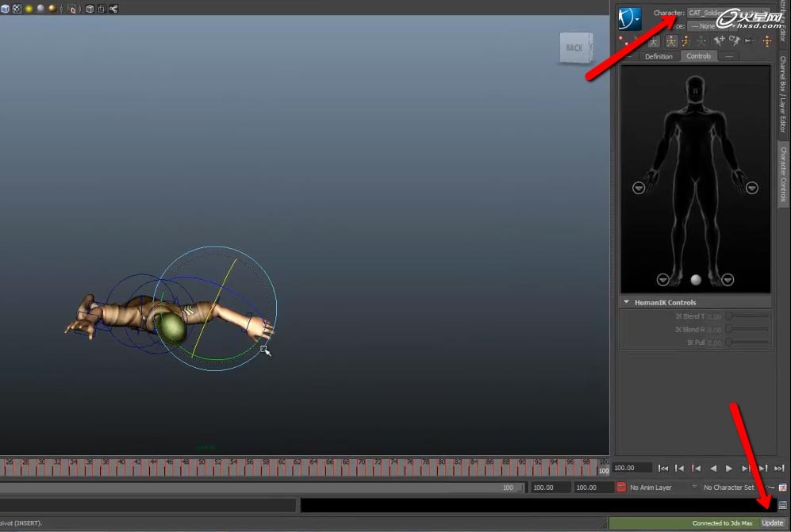Open the Channel Box / Layer Editor tab
This screenshot has height=532, width=791.
point(783,94)
